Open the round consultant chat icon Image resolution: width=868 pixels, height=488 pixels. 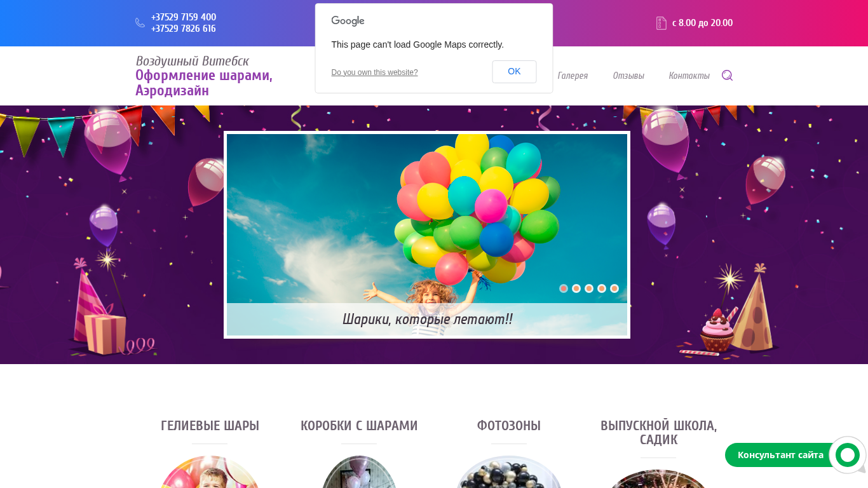coord(848,455)
